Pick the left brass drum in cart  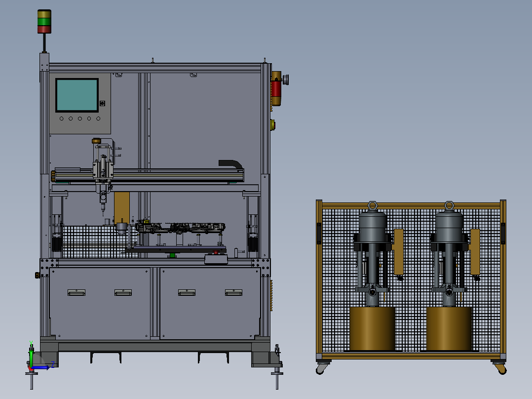point(372,329)
